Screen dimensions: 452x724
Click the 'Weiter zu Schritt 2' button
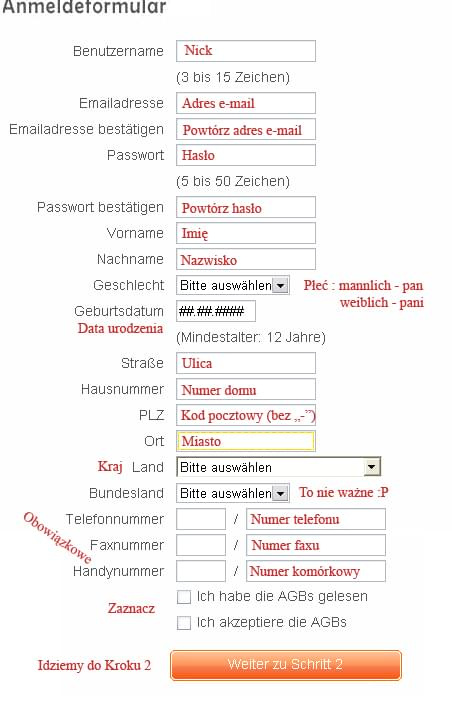(286, 665)
